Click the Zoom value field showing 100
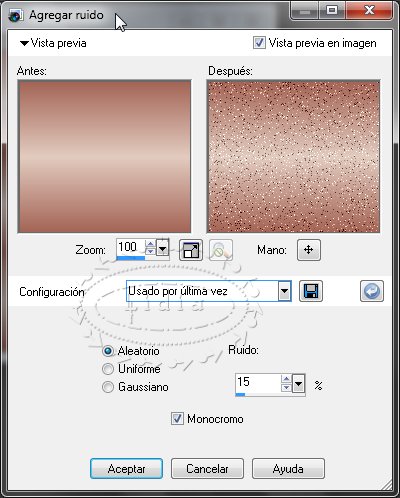The height and width of the screenshot is (498, 400). pos(131,247)
